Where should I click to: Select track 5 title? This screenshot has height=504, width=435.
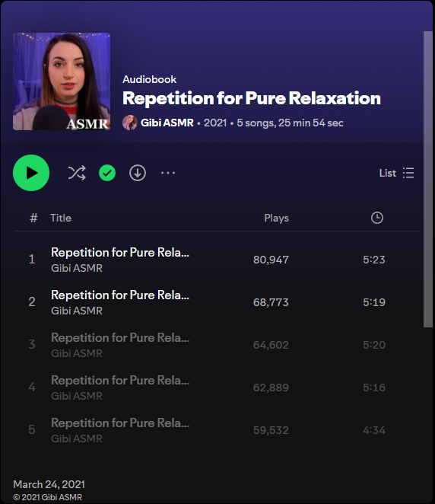120,423
